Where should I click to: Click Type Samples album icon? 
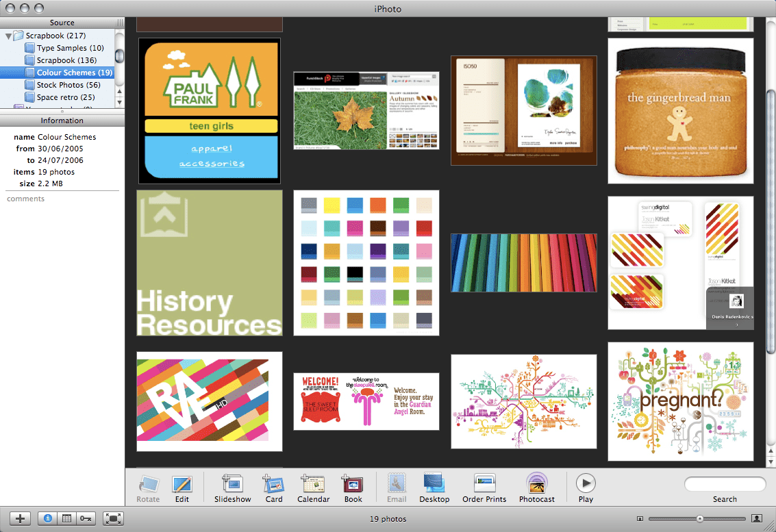[29, 48]
